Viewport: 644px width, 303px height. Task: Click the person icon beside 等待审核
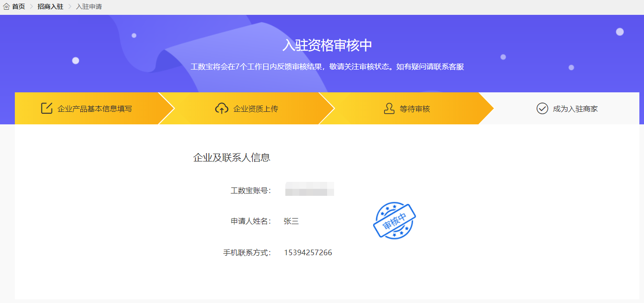389,109
